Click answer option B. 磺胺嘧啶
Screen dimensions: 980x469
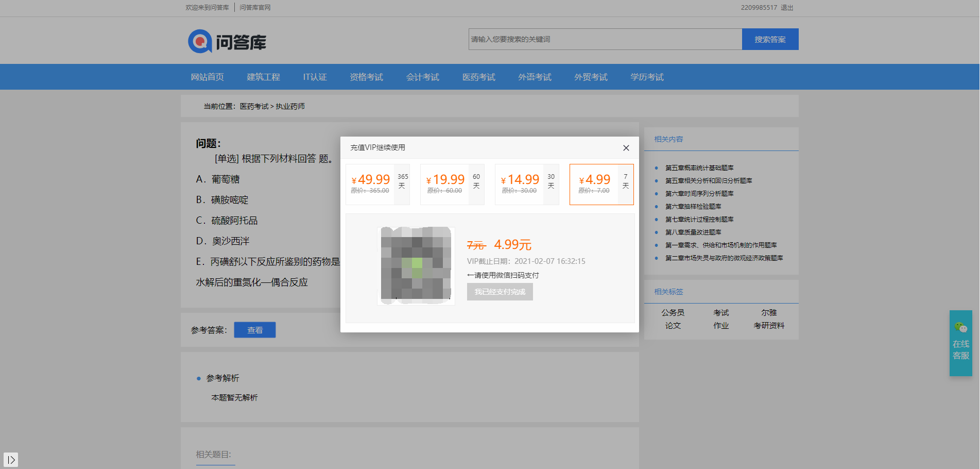point(222,200)
